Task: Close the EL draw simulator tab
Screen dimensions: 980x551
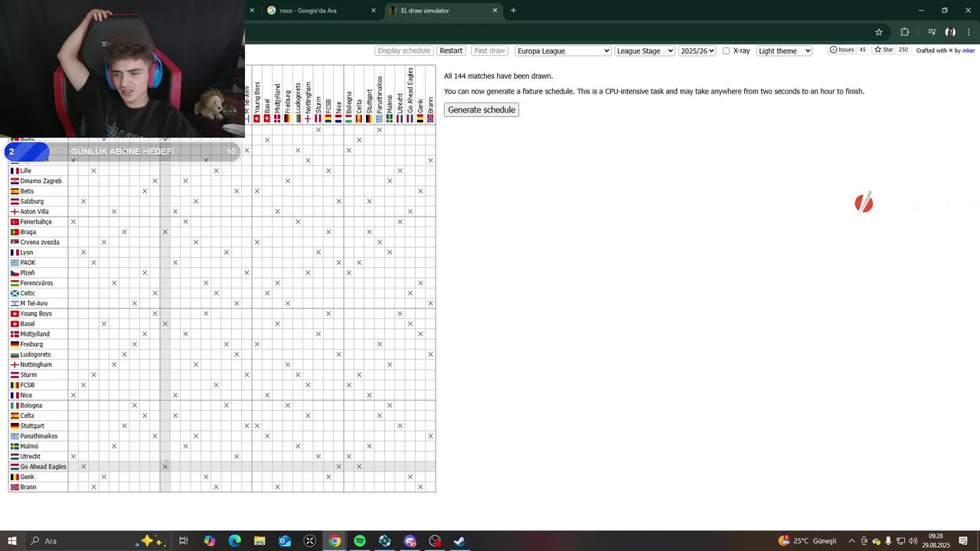Action: click(x=495, y=11)
